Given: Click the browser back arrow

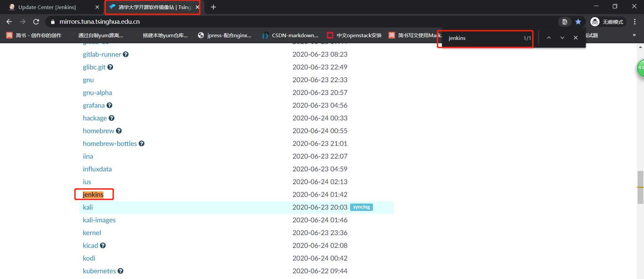Looking at the screenshot, I should click(9, 22).
